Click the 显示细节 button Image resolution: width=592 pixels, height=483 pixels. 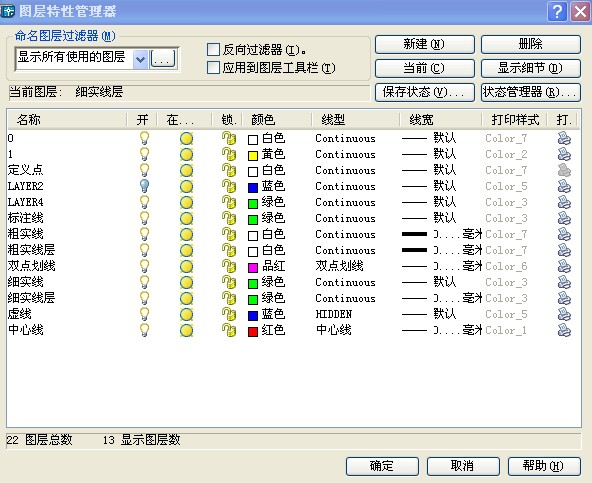(530, 68)
